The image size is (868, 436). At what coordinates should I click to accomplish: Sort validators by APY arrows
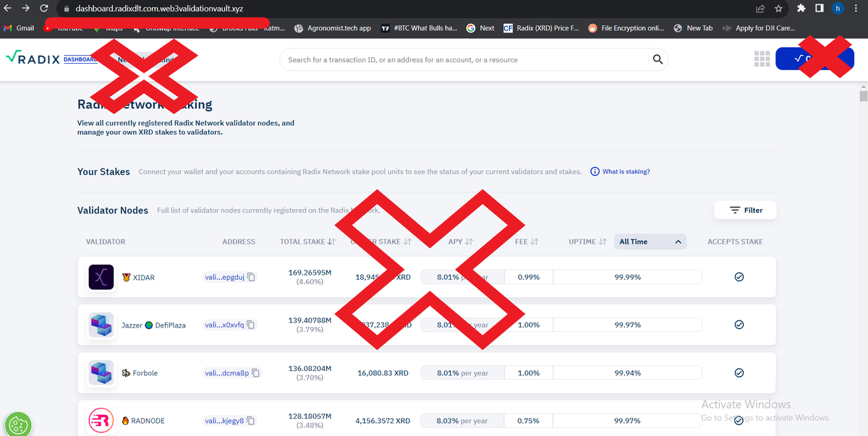point(469,241)
